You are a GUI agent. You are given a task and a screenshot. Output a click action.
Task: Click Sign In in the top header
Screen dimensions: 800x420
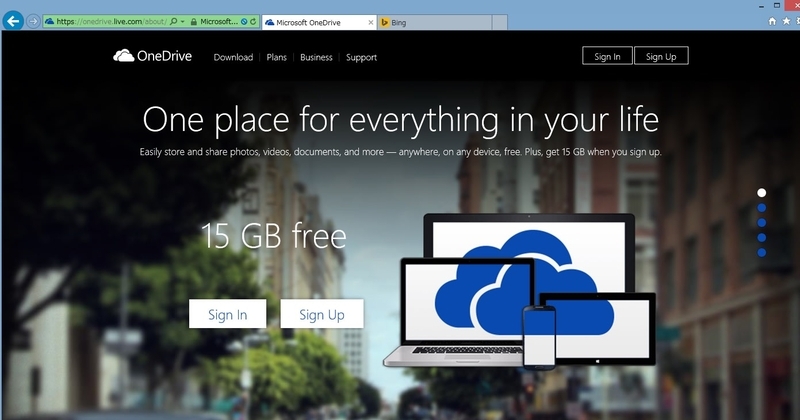607,56
